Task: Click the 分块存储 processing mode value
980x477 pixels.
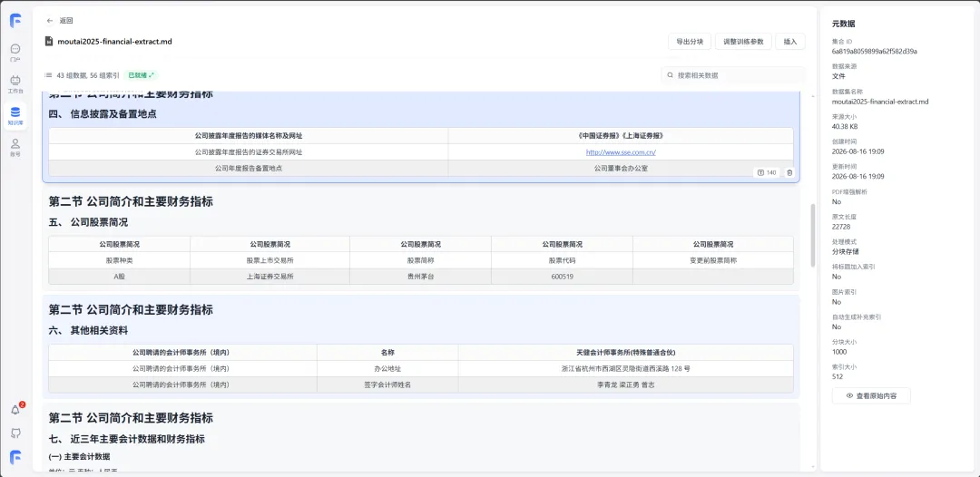Action: pos(845,251)
